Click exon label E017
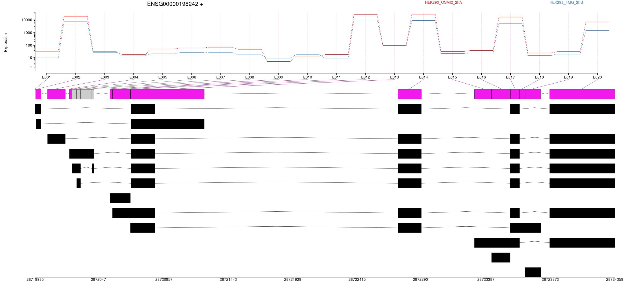 coord(510,77)
